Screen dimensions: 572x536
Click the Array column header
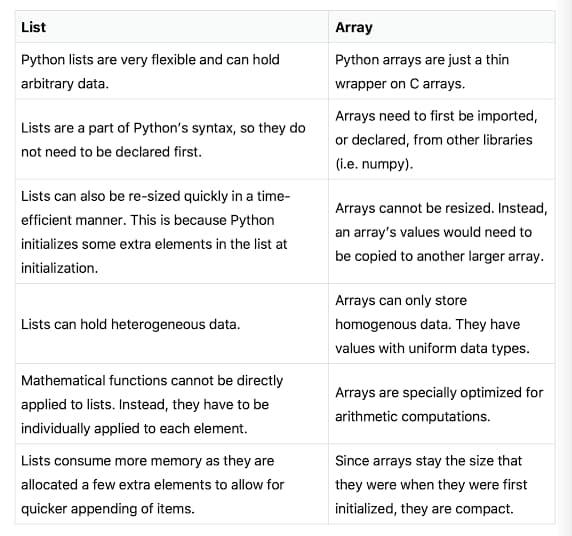[x=442, y=27]
